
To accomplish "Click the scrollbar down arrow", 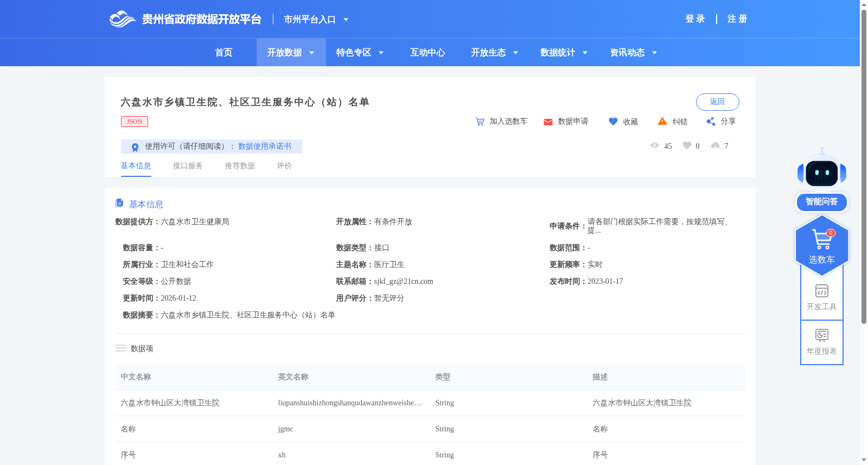I will point(864,460).
